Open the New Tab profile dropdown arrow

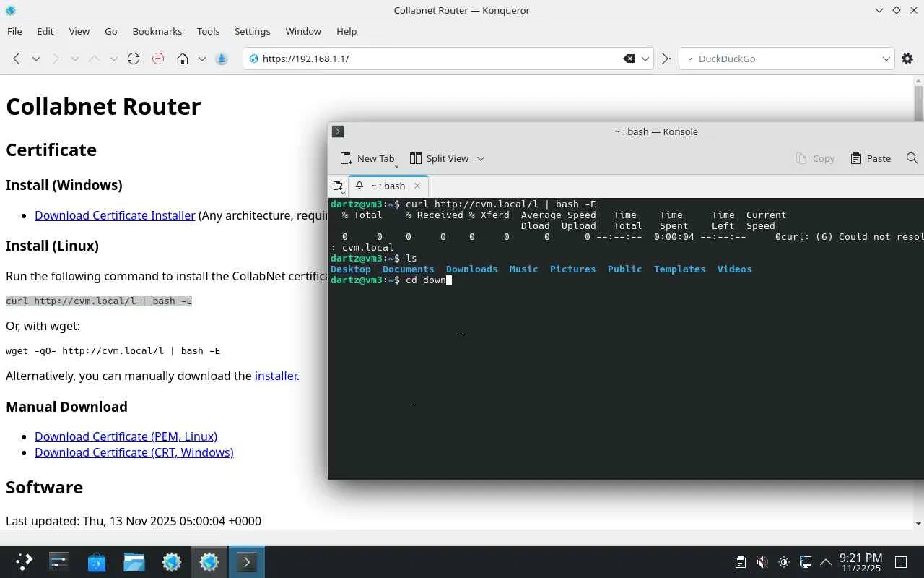tap(396, 166)
